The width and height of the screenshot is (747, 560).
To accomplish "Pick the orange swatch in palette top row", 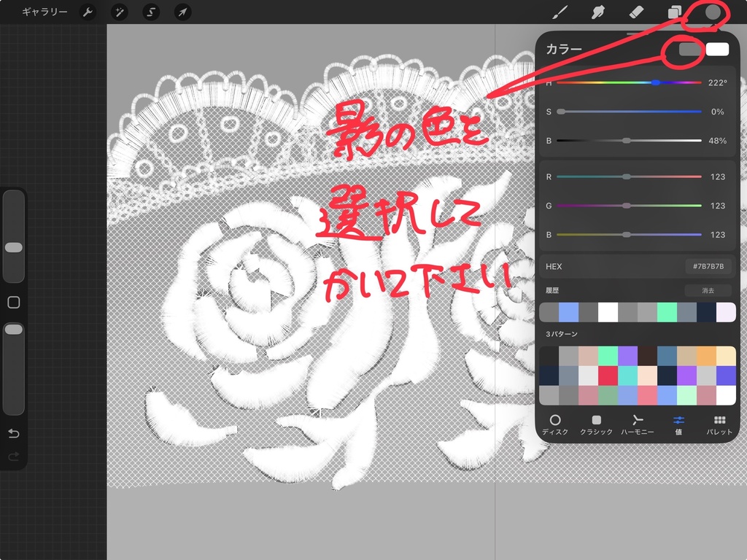I will [706, 356].
